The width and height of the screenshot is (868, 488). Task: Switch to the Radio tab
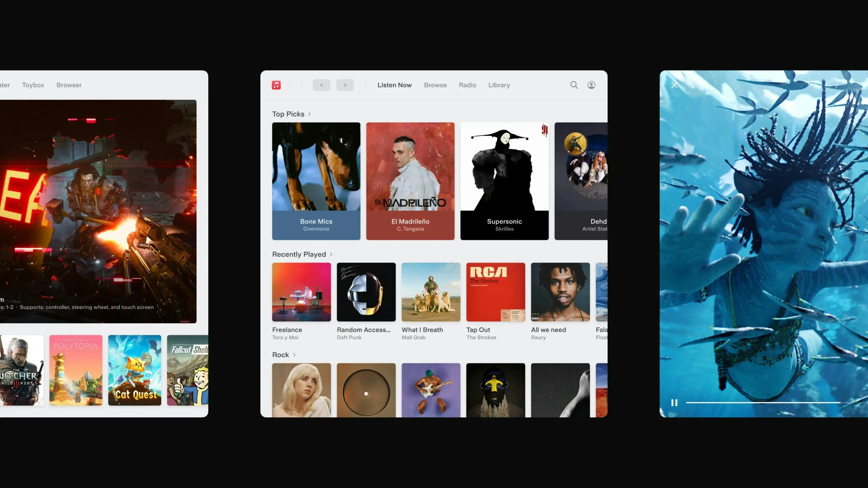click(467, 85)
